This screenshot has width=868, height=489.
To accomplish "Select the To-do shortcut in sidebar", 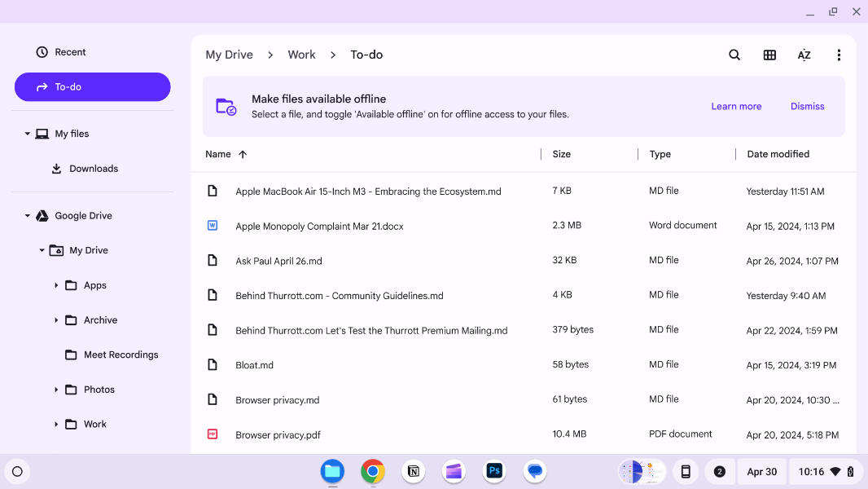I will pos(92,86).
